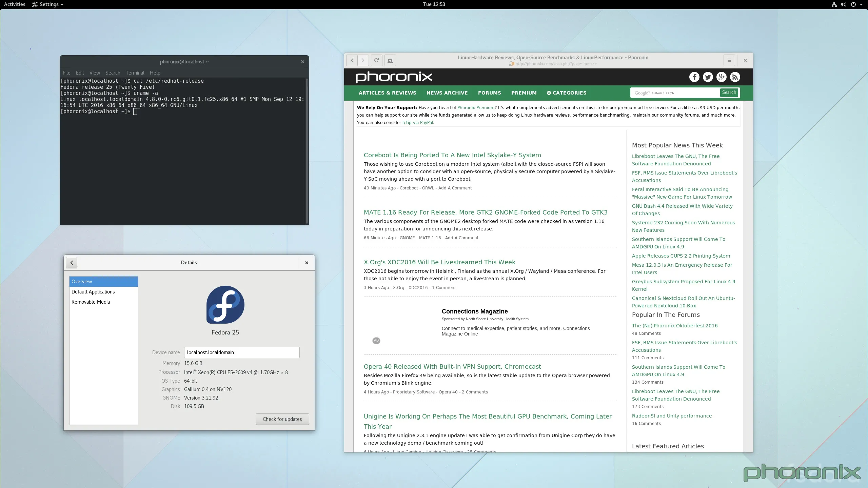Click the Fedora logo in Details

point(225,304)
